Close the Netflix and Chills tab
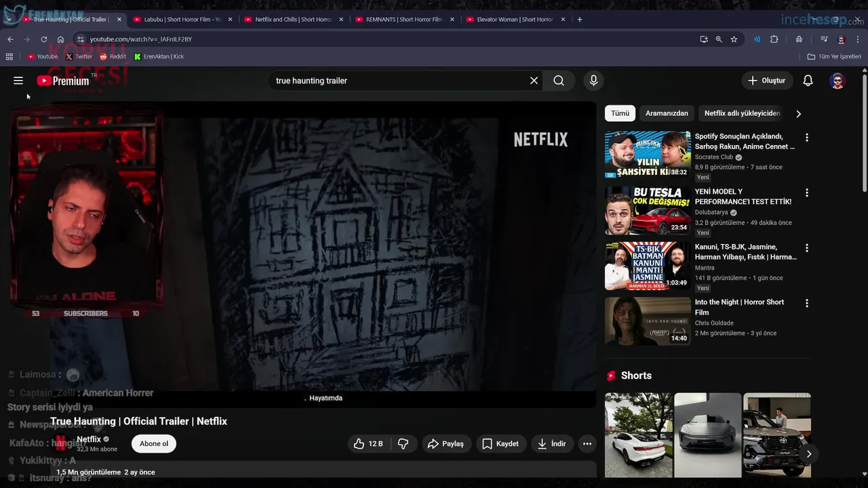868x488 pixels. (341, 20)
